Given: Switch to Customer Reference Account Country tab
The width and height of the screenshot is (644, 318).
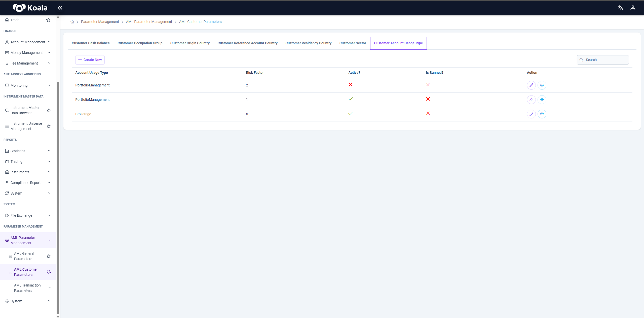Looking at the screenshot, I should coord(247,43).
